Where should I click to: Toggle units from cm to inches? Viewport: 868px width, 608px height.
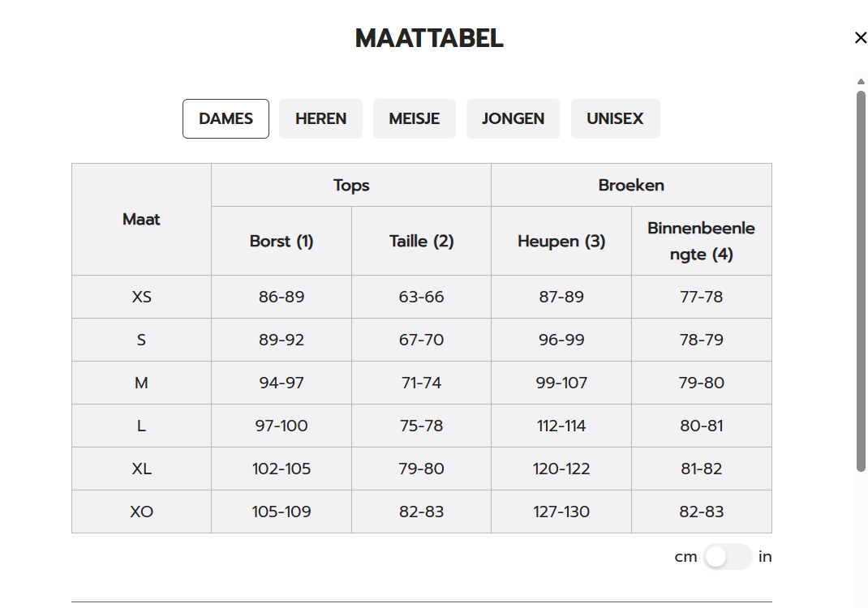click(x=728, y=557)
